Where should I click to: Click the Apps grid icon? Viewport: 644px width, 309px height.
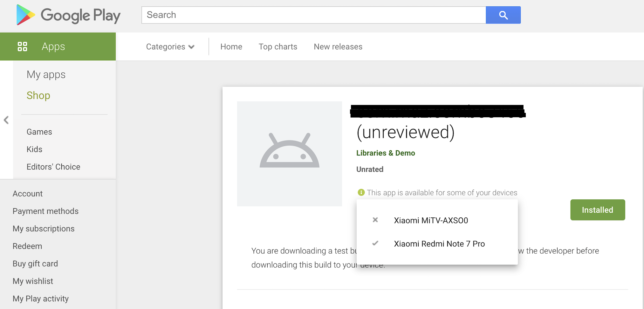point(22,46)
